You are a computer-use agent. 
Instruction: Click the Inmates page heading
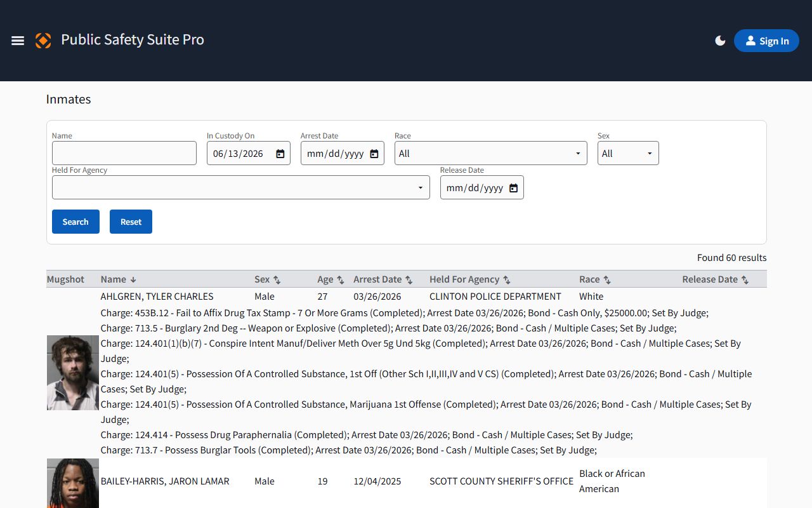pyautogui.click(x=69, y=100)
